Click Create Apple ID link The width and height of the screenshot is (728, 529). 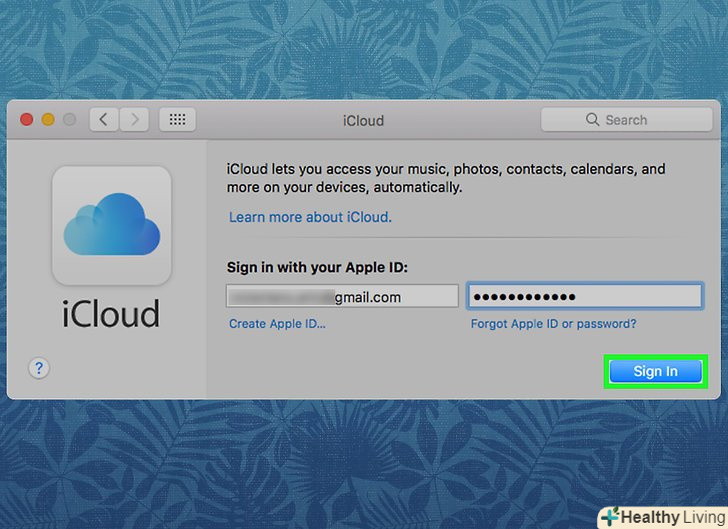pos(277,324)
